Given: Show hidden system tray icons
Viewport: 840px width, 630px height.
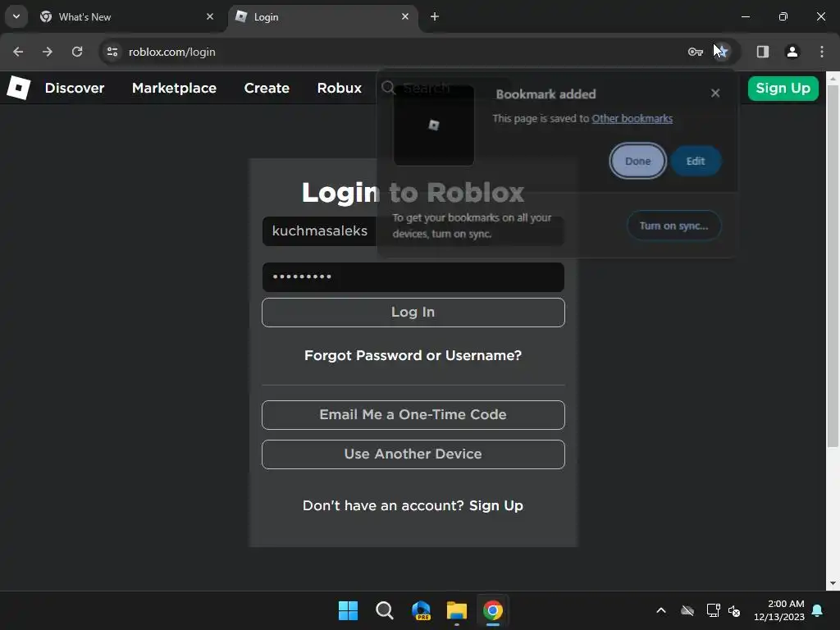Looking at the screenshot, I should (661, 610).
